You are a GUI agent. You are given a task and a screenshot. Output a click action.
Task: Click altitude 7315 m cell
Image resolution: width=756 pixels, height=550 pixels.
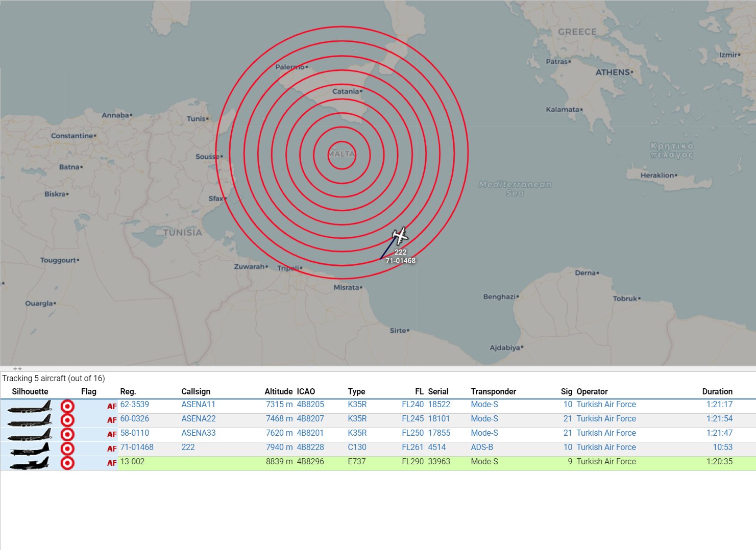coord(279,404)
